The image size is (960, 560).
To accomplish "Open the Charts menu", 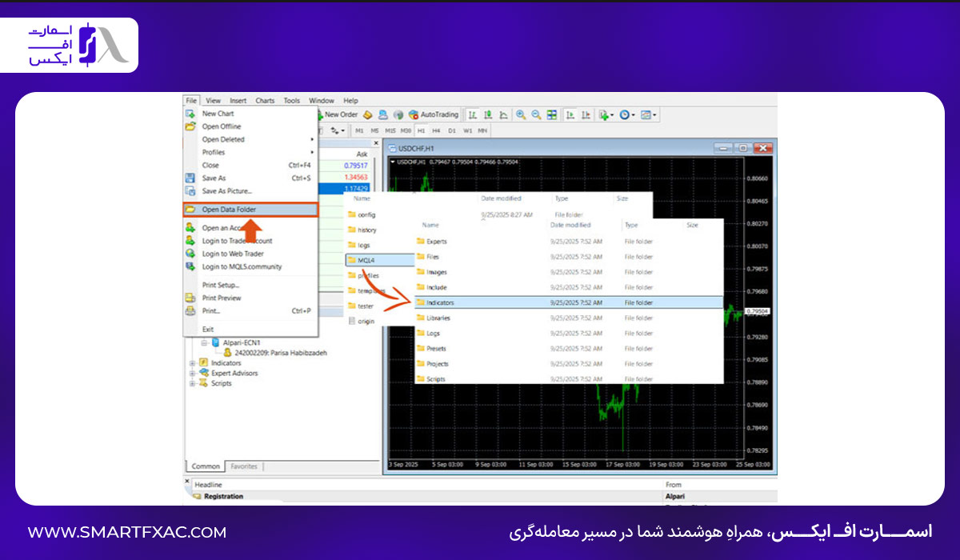I will [x=265, y=101].
